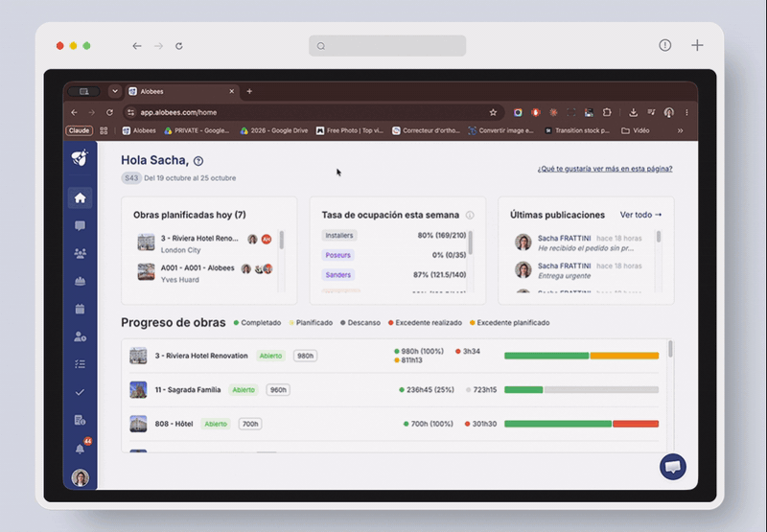Click Riviera Hotel Renovation progress bar

coord(582,356)
